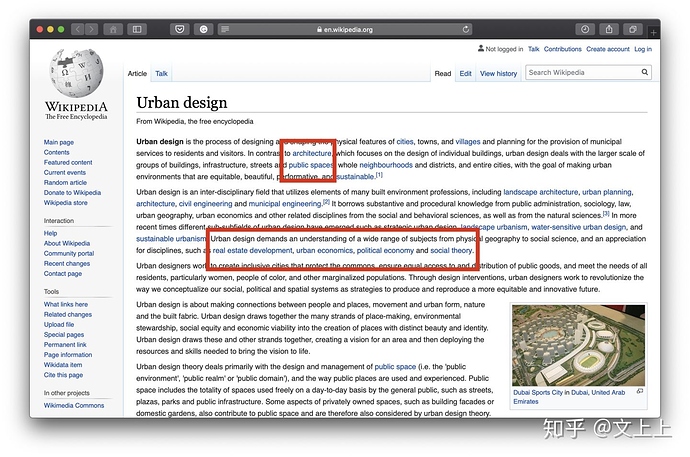Switch to the Talk tab beside Article
The image size is (690, 457).
[161, 73]
